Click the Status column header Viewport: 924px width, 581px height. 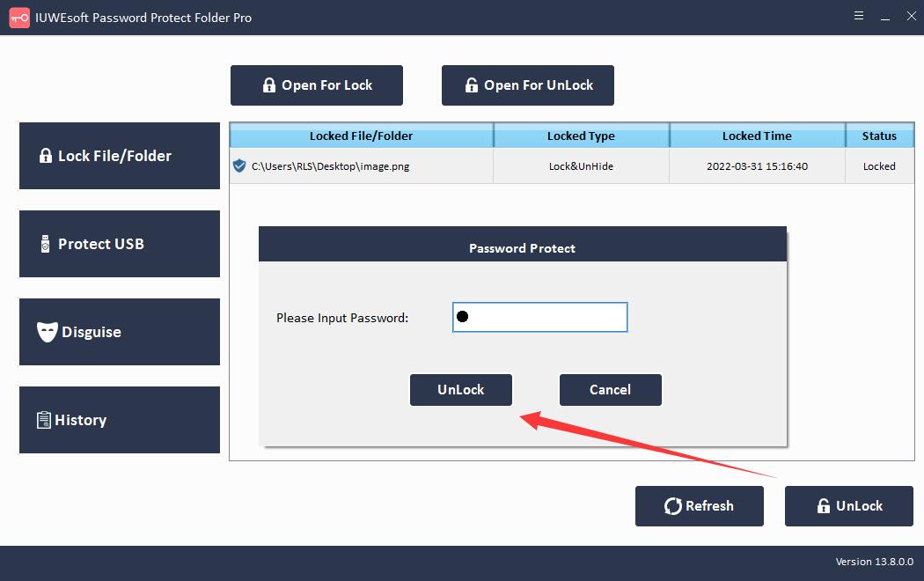click(879, 136)
